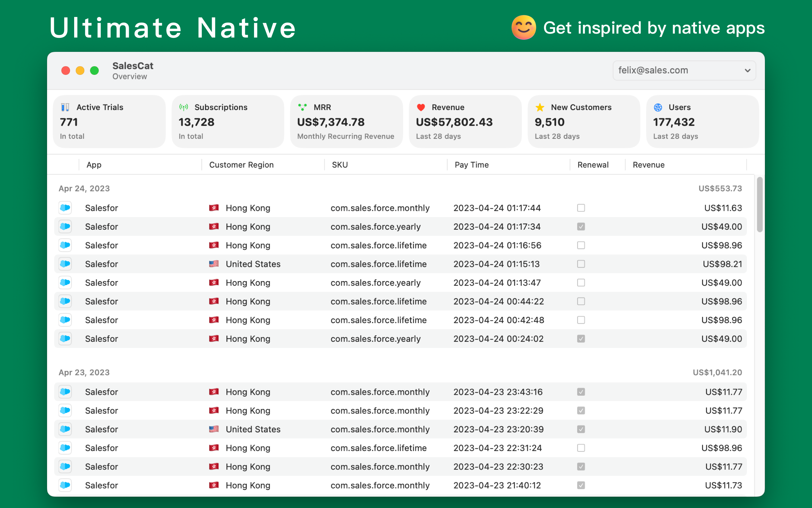The width and height of the screenshot is (812, 508).
Task: Toggle Renewal checkbox for 2023-04-24 00:24:02
Action: point(581,339)
